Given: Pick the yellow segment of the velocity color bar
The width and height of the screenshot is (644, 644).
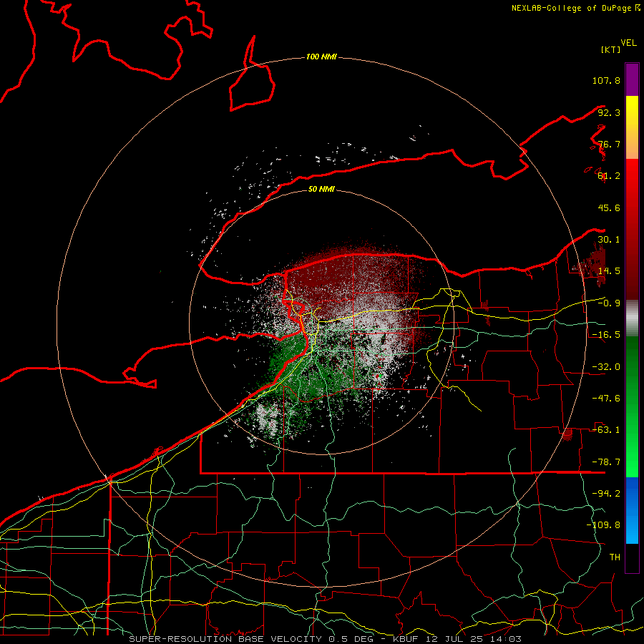Looking at the screenshot, I should click(x=632, y=127).
